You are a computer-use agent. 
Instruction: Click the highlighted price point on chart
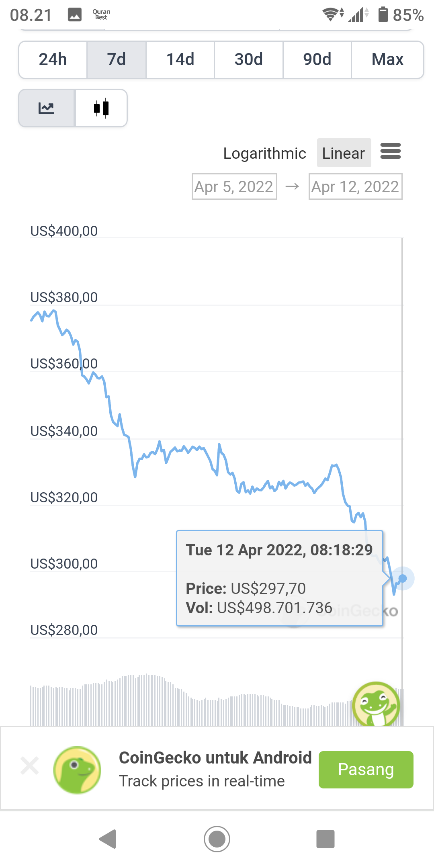(402, 579)
